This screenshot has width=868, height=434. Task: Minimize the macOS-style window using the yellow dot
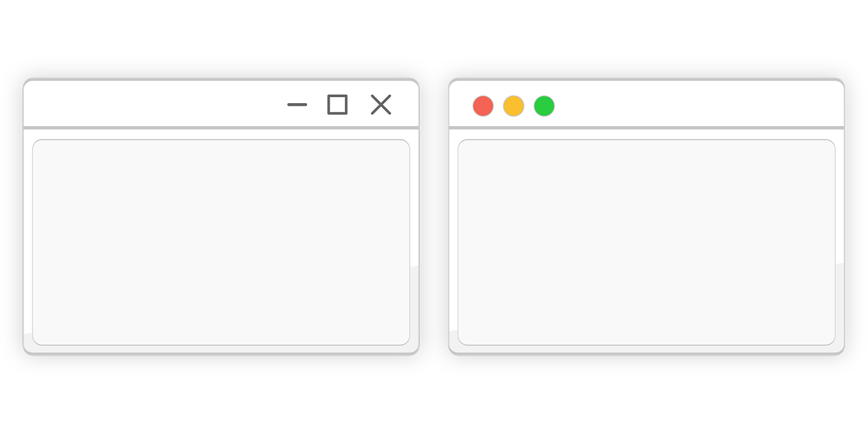513,106
